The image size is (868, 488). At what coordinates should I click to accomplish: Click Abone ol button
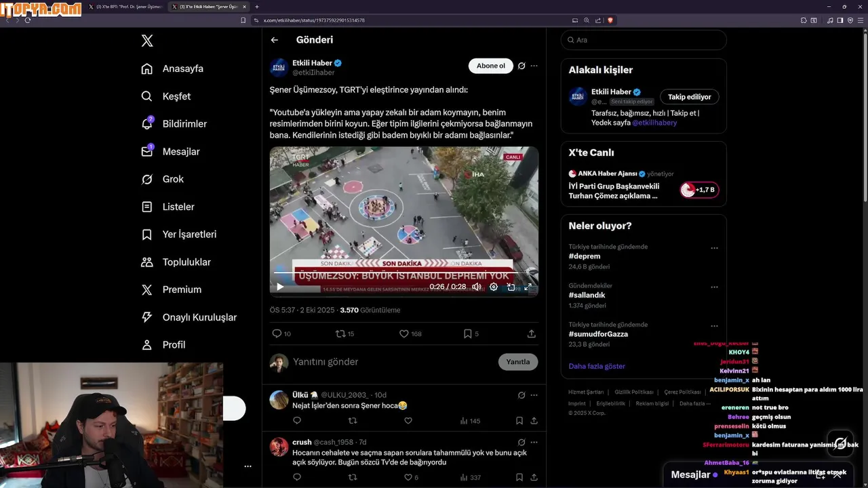click(x=490, y=66)
